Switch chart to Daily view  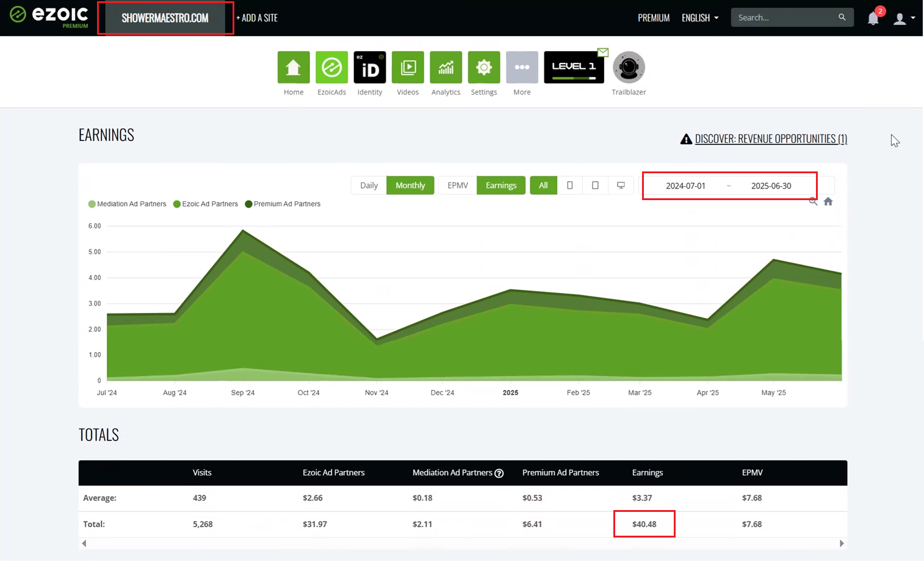pos(369,185)
